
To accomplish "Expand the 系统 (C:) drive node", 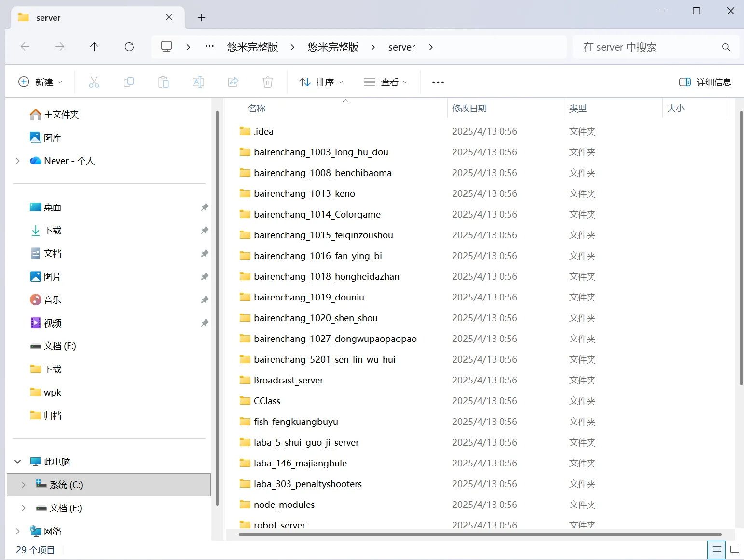I will tap(23, 485).
